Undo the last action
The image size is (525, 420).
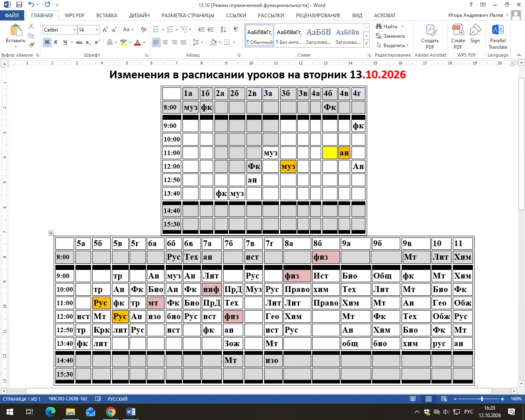(x=31, y=5)
